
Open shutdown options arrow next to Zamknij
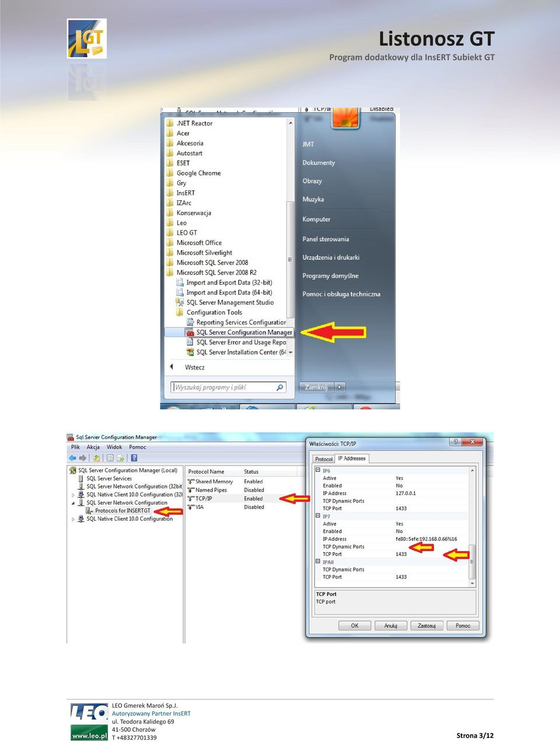[x=340, y=387]
